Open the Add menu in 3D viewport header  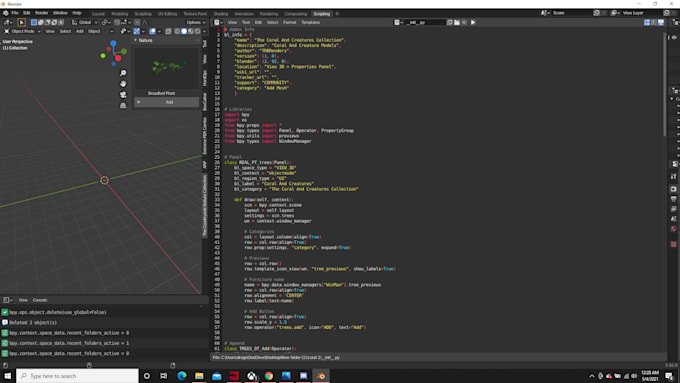79,31
